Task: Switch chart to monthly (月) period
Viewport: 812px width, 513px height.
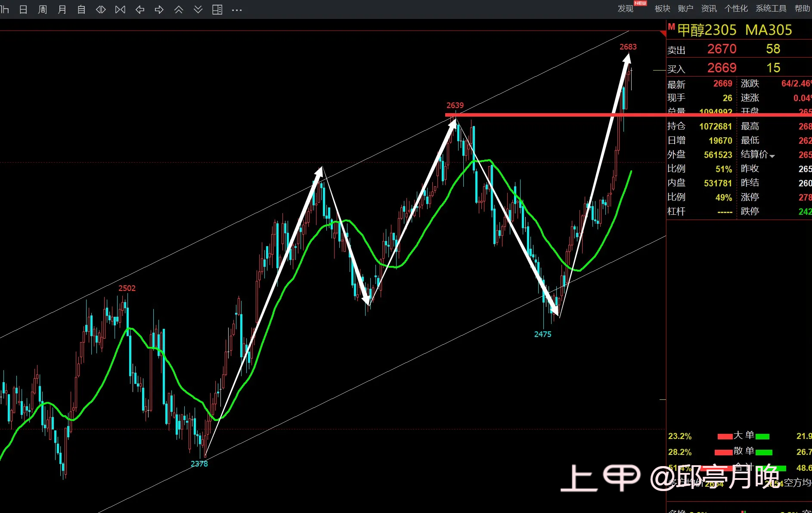Action: (62, 9)
